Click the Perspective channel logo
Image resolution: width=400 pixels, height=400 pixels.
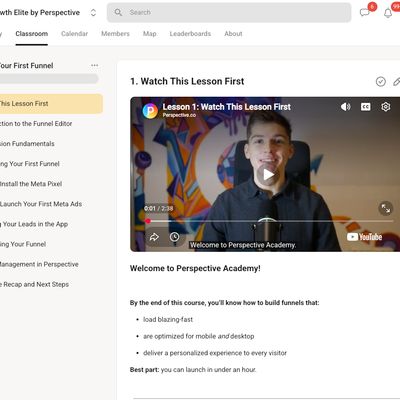point(150,111)
